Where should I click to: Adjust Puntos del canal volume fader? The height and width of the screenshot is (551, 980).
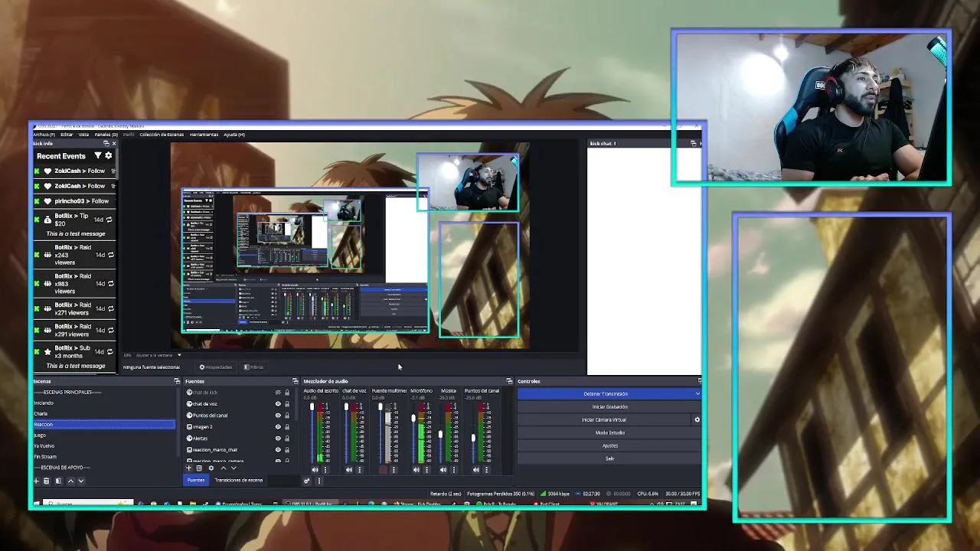coord(473,439)
